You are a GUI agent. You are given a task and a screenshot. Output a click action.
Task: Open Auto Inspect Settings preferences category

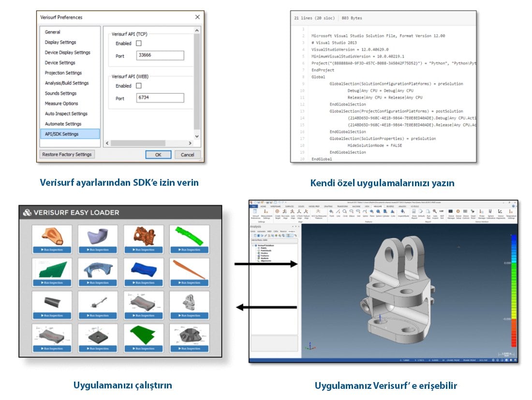(66, 114)
